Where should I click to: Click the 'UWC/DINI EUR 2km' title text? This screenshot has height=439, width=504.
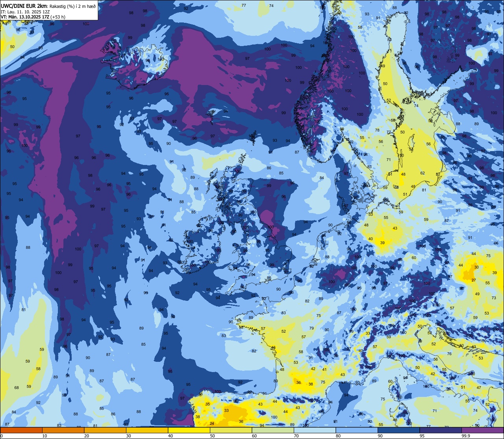point(24,6)
